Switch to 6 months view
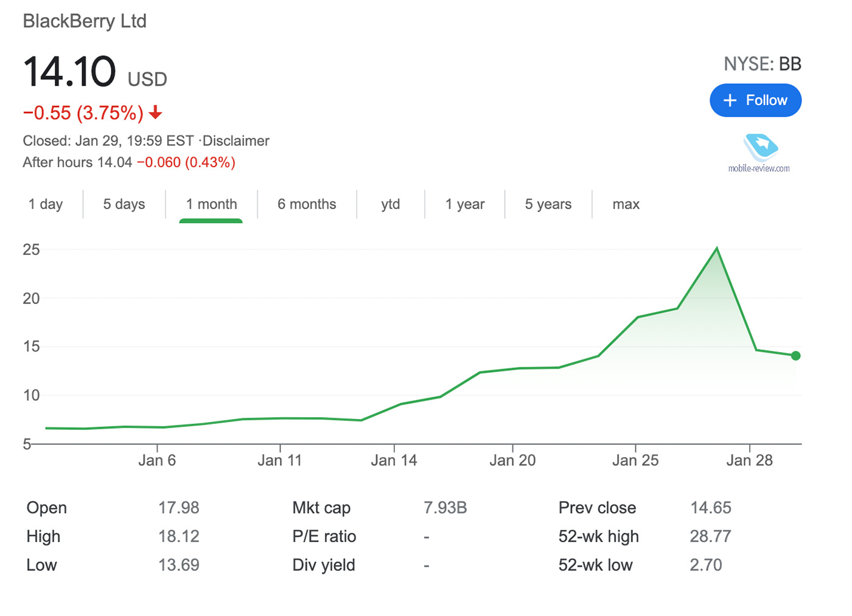 point(307,204)
